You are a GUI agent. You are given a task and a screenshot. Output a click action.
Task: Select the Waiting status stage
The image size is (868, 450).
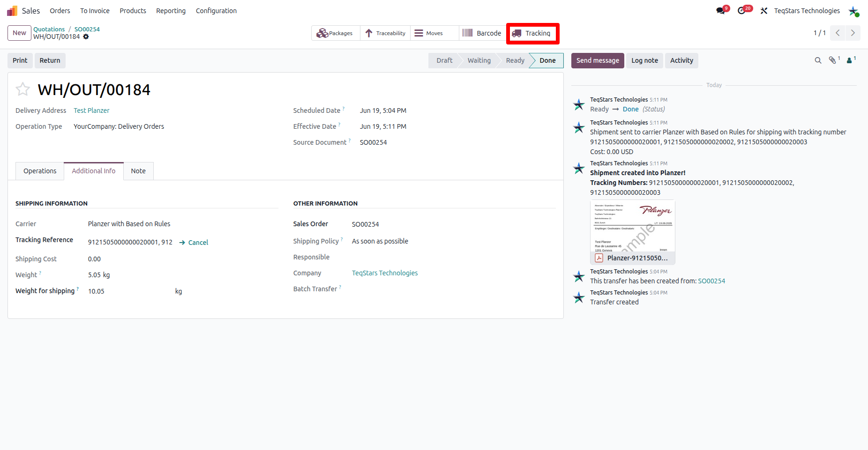[479, 60]
